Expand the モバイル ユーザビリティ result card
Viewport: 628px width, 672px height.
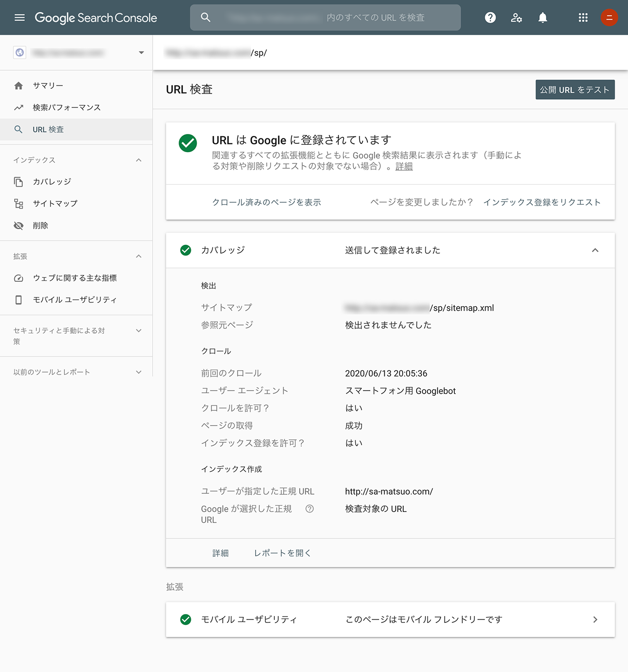[595, 619]
